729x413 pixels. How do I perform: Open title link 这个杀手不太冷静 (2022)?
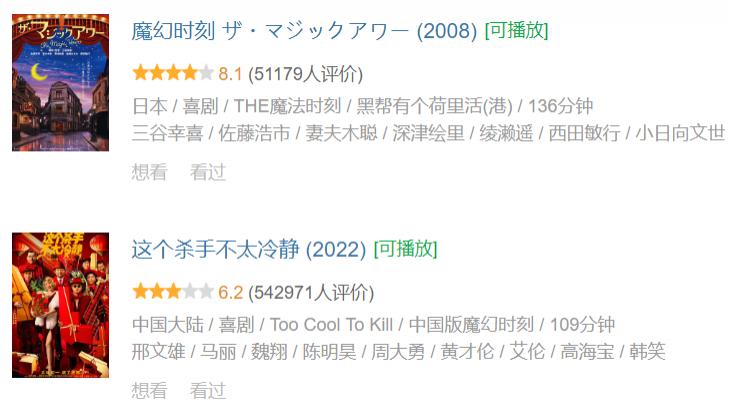[x=249, y=249]
